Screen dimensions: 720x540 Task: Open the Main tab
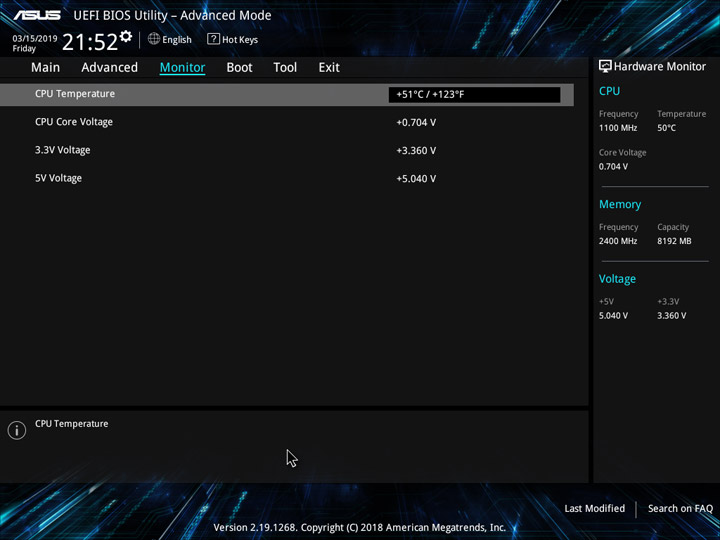[45, 68]
